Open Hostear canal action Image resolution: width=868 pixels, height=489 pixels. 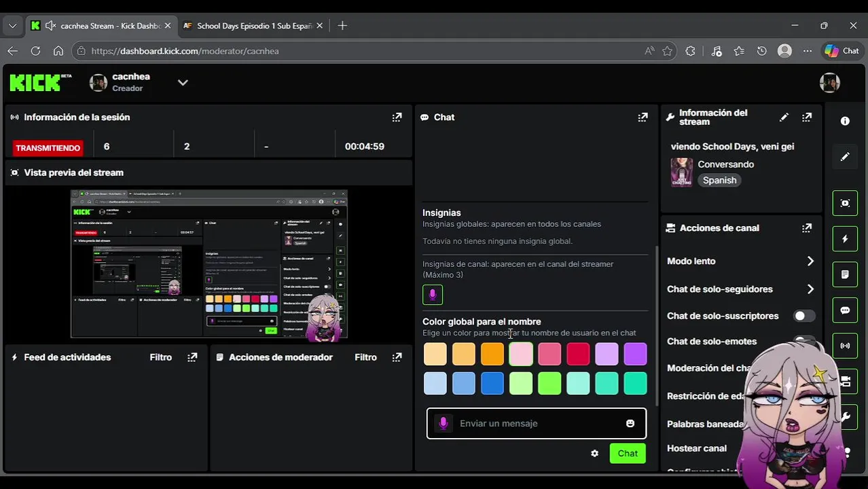[697, 448]
